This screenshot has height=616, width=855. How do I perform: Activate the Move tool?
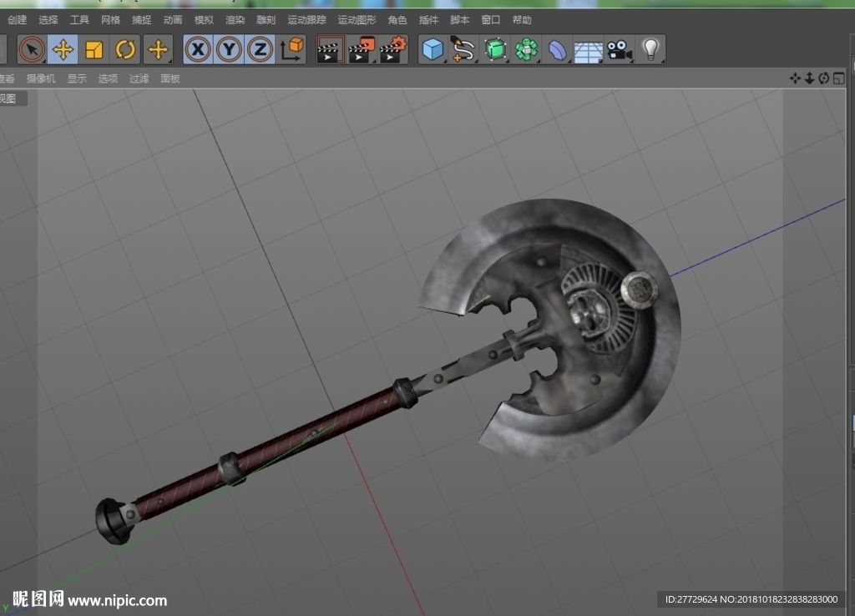[63, 49]
